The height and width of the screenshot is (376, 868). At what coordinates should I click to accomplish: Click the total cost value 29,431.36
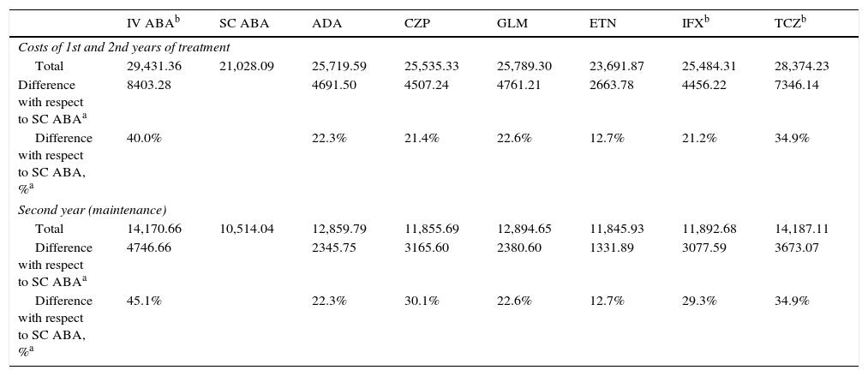154,66
